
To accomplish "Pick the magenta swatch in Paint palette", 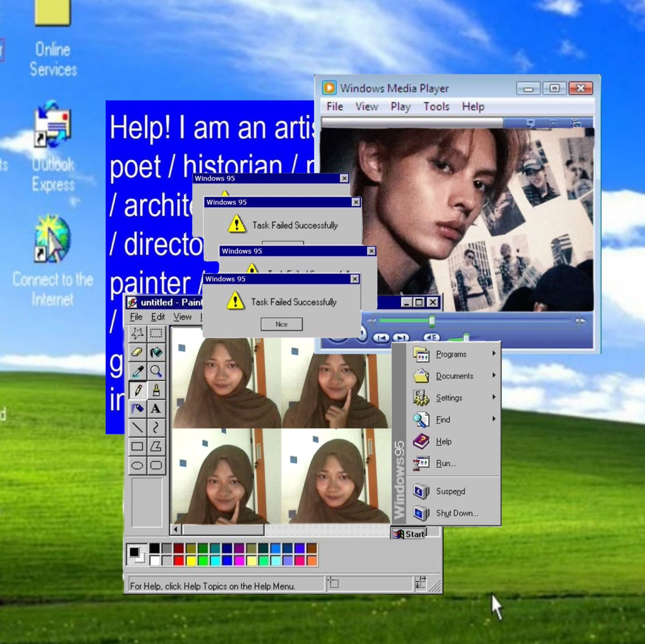I will coord(239,560).
